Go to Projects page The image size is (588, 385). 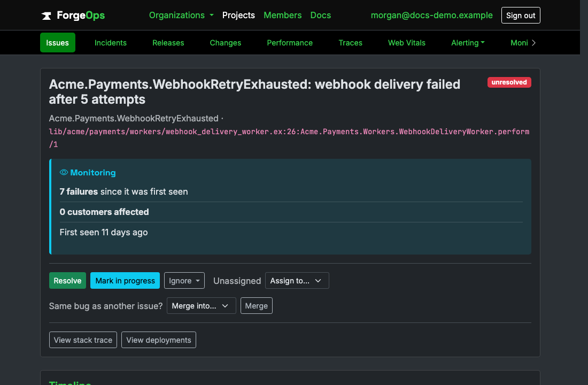pyautogui.click(x=238, y=16)
